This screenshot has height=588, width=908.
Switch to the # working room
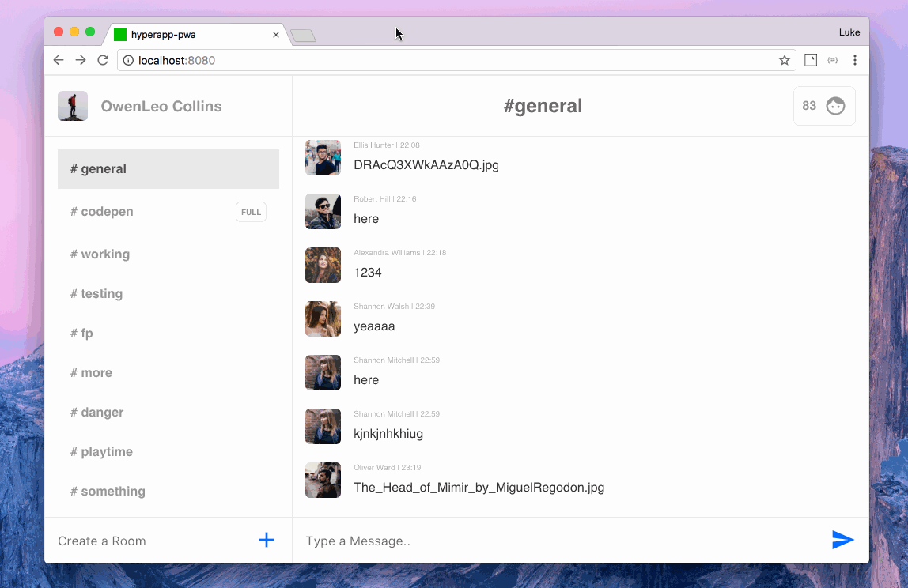coord(100,254)
